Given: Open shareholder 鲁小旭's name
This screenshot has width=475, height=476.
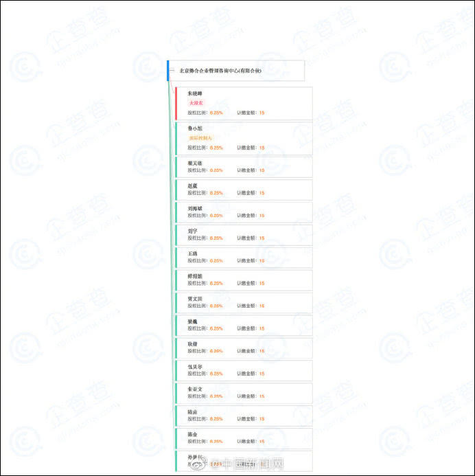Looking at the screenshot, I should point(195,128).
